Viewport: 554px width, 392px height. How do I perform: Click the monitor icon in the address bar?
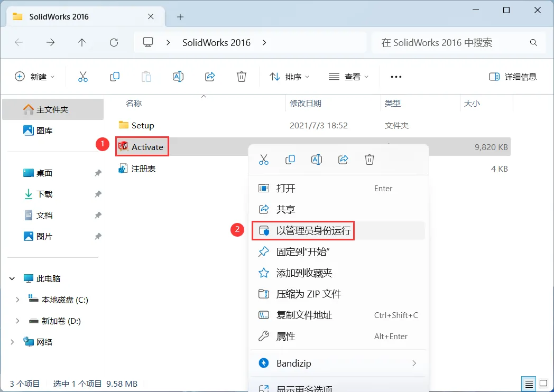(148, 42)
